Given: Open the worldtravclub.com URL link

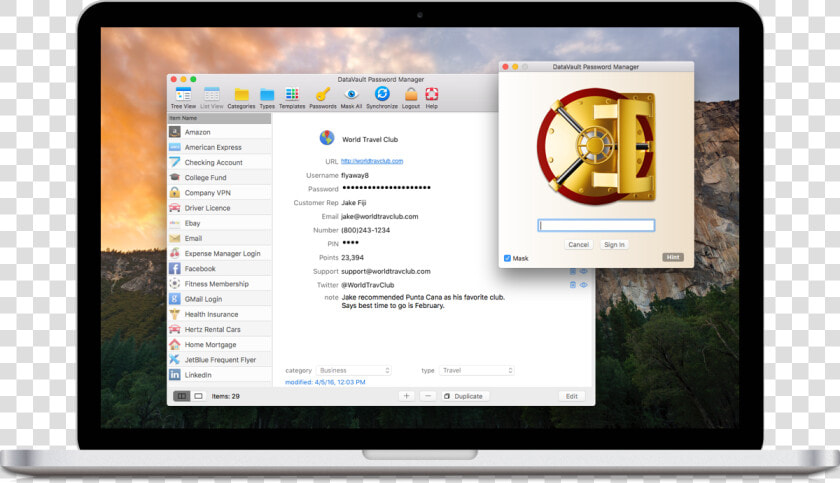Looking at the screenshot, I should pos(372,161).
